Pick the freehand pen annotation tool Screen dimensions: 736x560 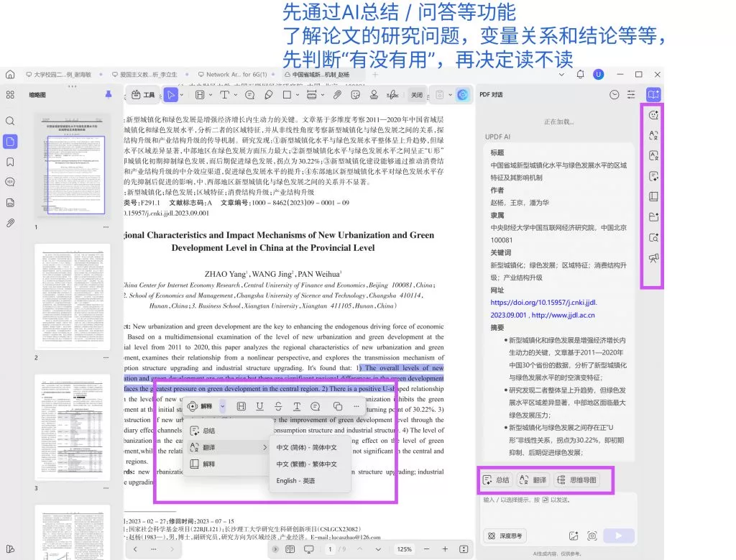coord(270,94)
